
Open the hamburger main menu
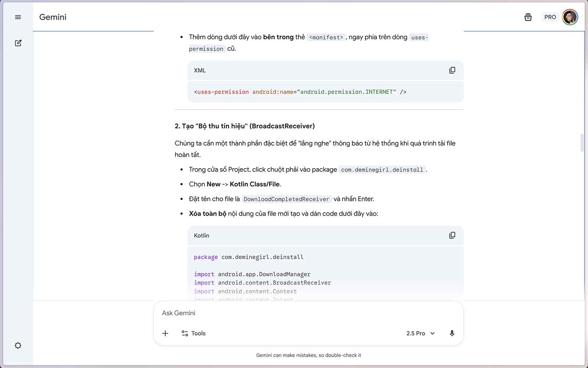tap(18, 17)
